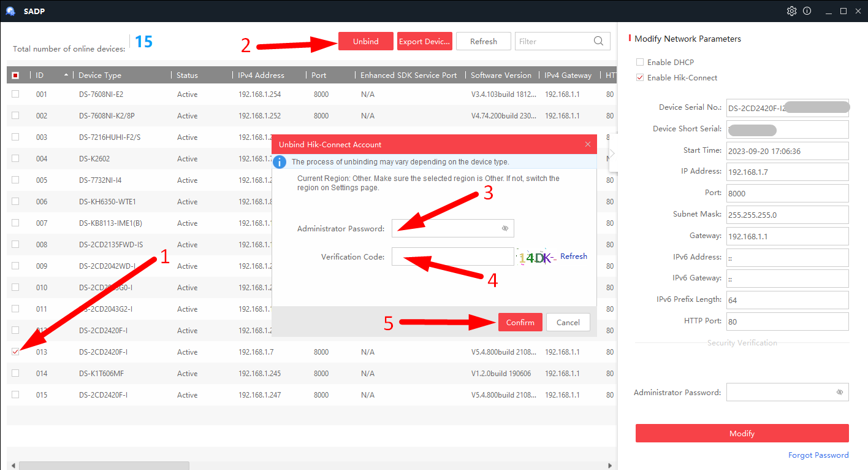Sort by IPv4 Gateway column header
This screenshot has height=470, width=868.
568,75
